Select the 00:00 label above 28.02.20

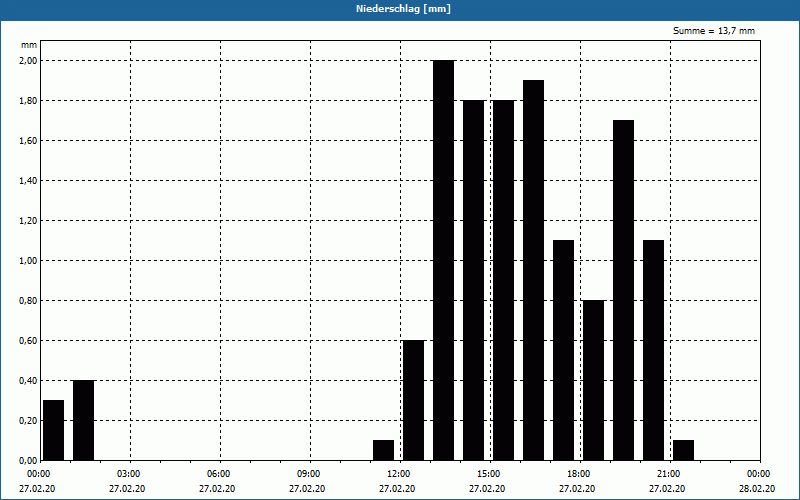760,474
